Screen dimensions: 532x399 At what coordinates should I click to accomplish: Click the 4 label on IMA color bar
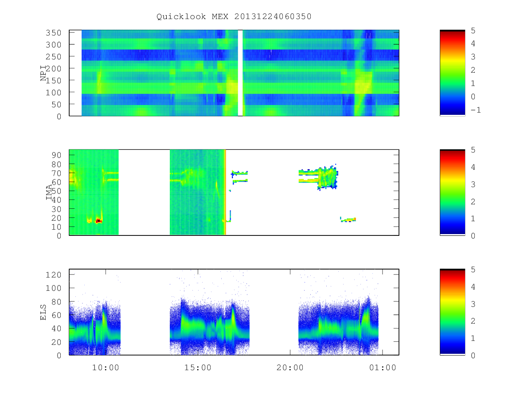point(473,167)
